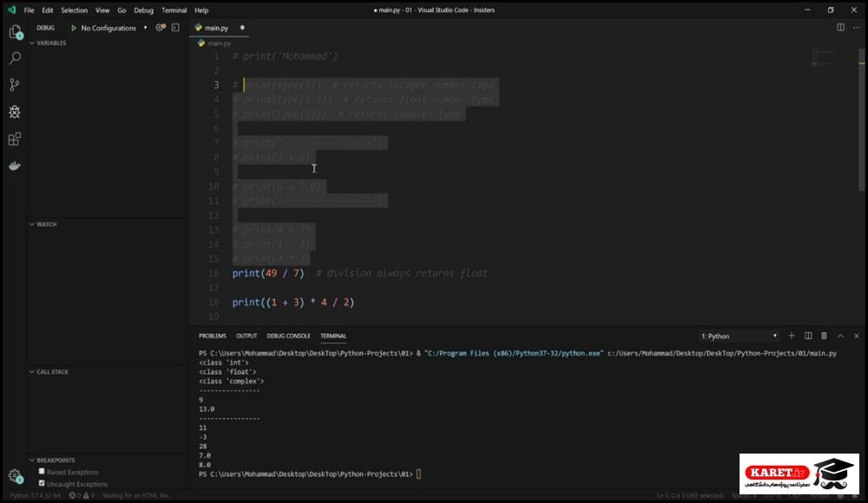Click the unsaved dot on main.py tab
868x503 pixels.
[242, 28]
